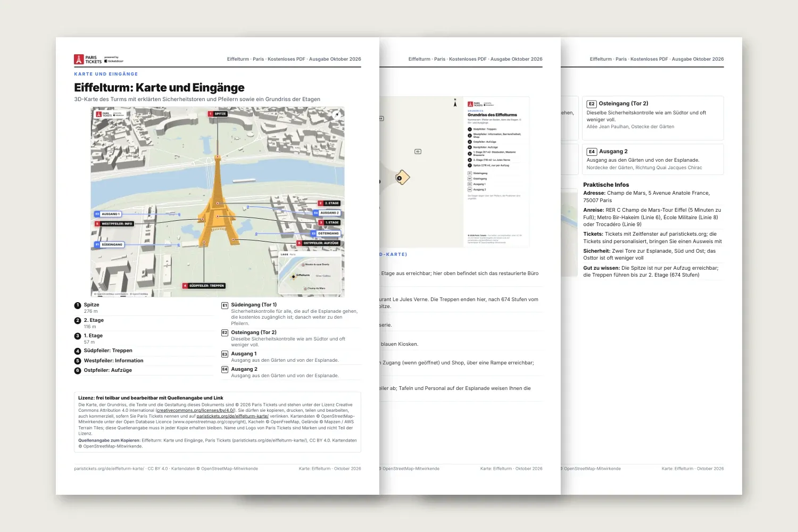
Task: Click the blue 'KARTE UND EINGÄNGE' section label
Action: point(106,74)
